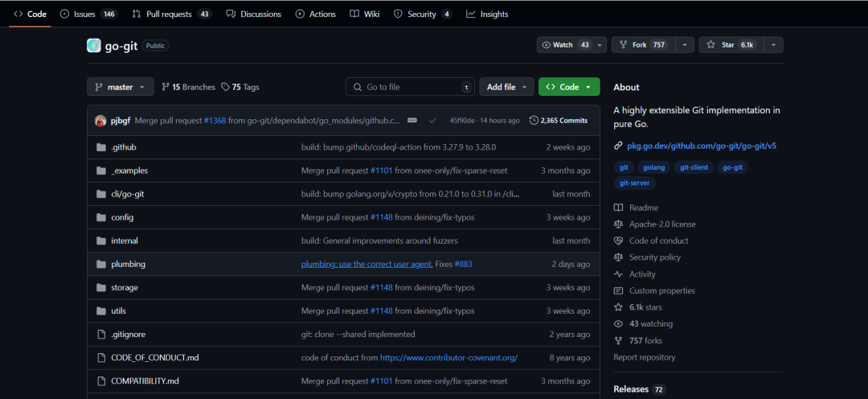Open the COMPATIBILITY.md file
Viewport: 868px width, 399px height.
pyautogui.click(x=145, y=380)
